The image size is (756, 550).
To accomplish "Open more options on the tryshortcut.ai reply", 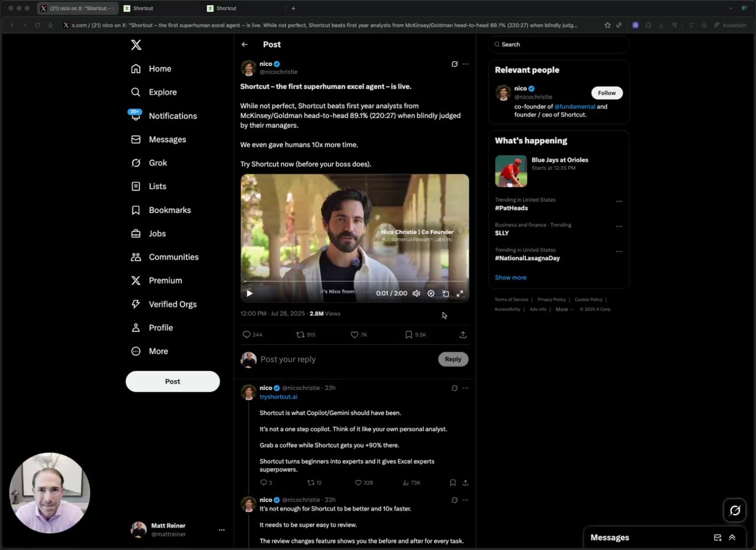I will pos(465,388).
